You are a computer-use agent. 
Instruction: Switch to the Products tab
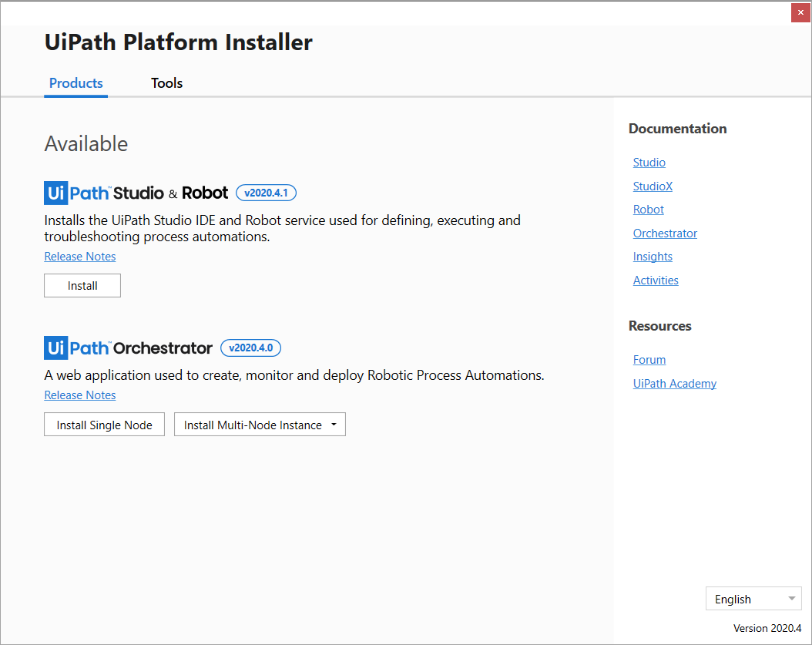pos(75,83)
